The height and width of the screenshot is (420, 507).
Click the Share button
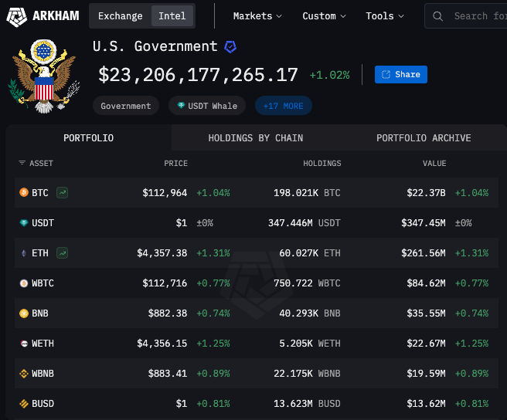coord(401,74)
